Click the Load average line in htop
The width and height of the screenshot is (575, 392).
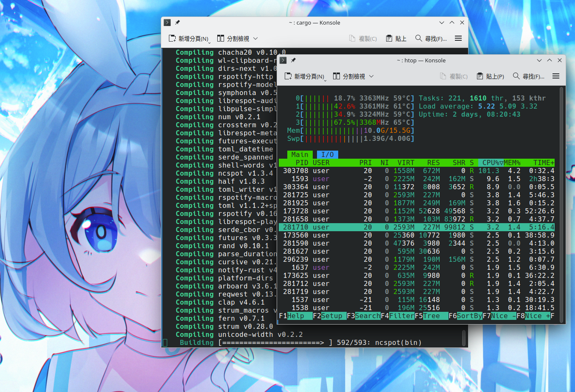(x=478, y=106)
